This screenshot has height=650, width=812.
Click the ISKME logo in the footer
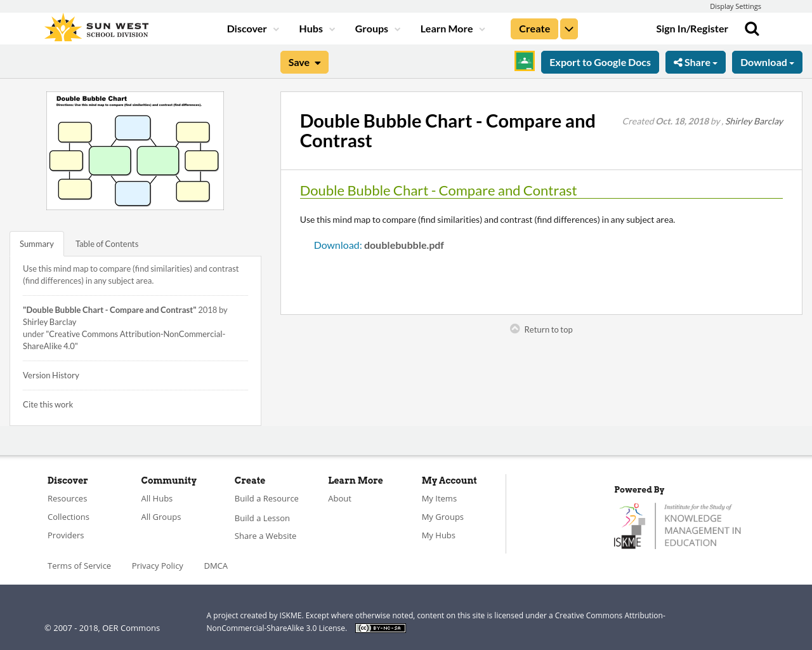point(677,524)
